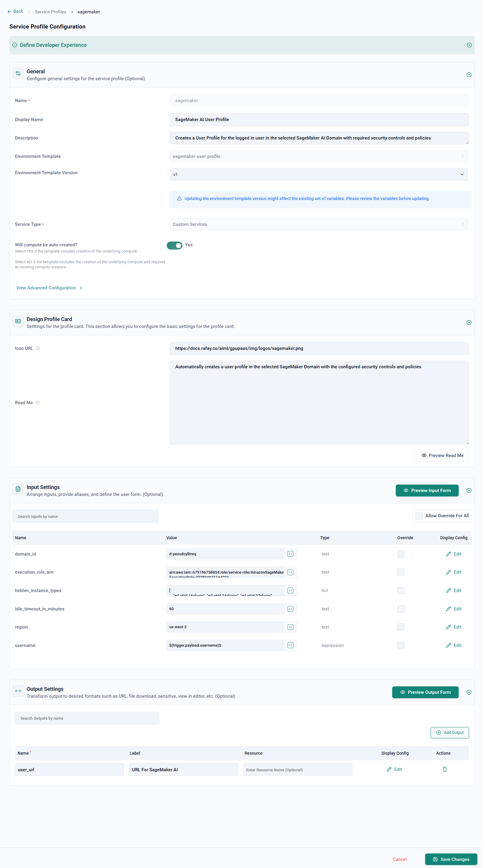Click the Save Changes button

pyautogui.click(x=451, y=859)
